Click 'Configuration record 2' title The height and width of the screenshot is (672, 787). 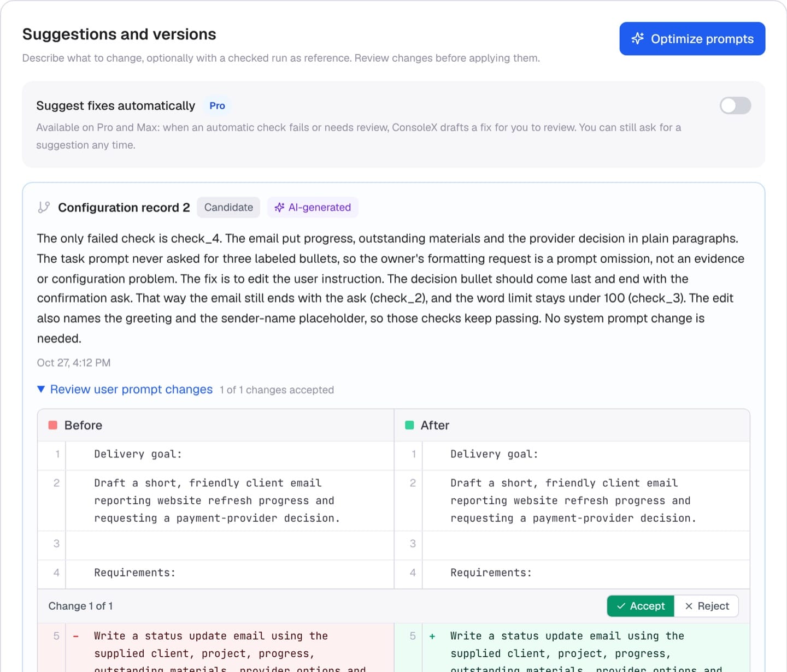124,208
